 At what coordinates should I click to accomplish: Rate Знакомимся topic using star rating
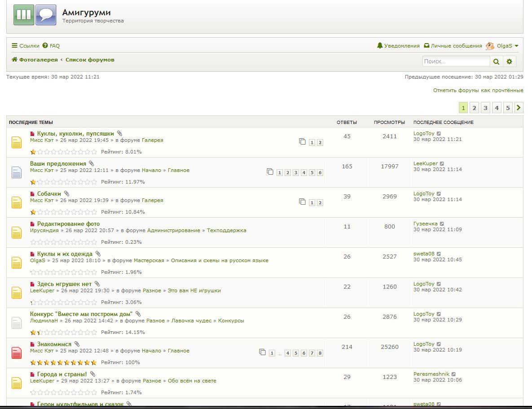63,362
